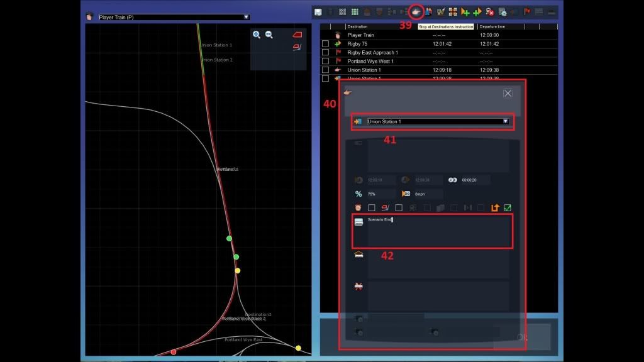This screenshot has height=362, width=644.
Task: Click the passengers icon in toolbar
Action: [428, 12]
